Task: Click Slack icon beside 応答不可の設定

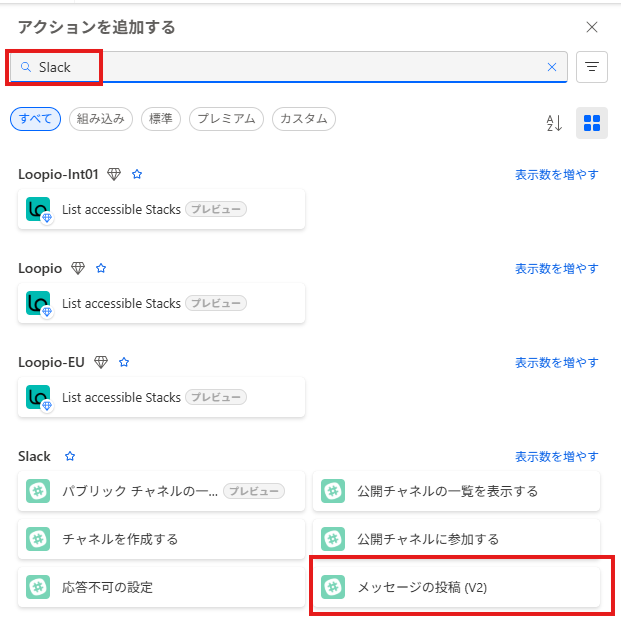Action: [x=38, y=587]
